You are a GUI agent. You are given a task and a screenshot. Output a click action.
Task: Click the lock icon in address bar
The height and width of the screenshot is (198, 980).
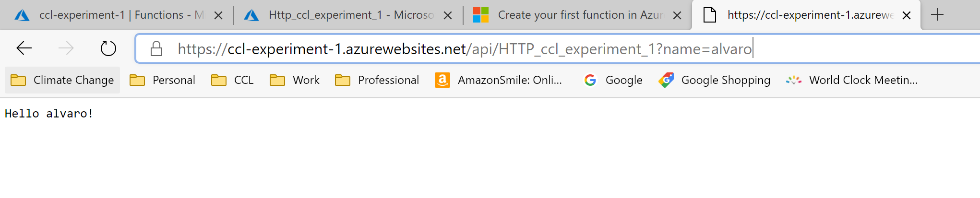pos(156,49)
